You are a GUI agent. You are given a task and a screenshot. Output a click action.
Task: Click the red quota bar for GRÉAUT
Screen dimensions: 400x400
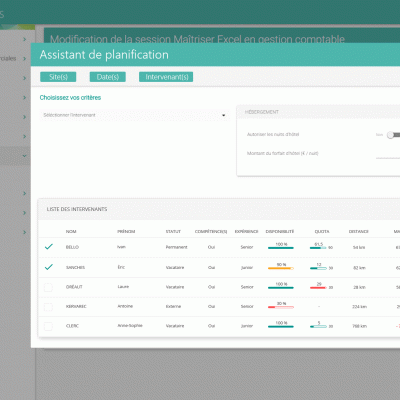click(318, 287)
